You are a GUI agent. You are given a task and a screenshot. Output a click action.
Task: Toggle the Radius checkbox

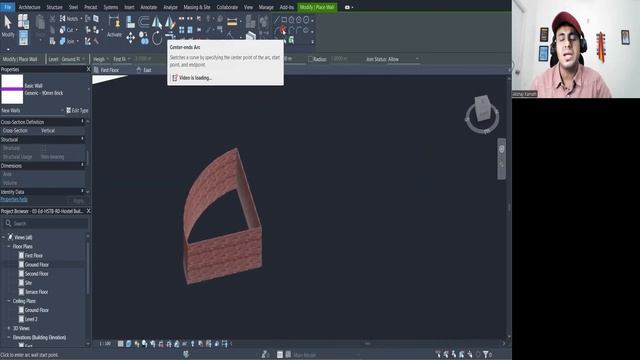click(311, 59)
